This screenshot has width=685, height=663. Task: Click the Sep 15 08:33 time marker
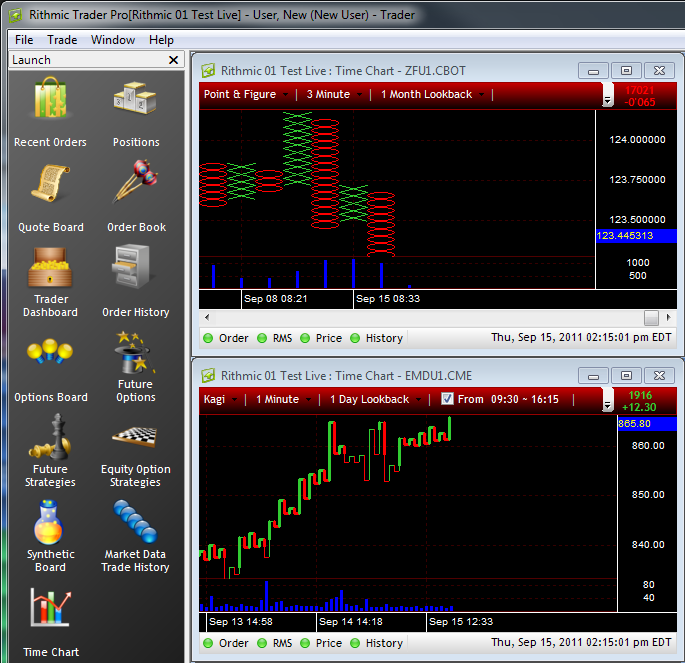click(x=388, y=299)
